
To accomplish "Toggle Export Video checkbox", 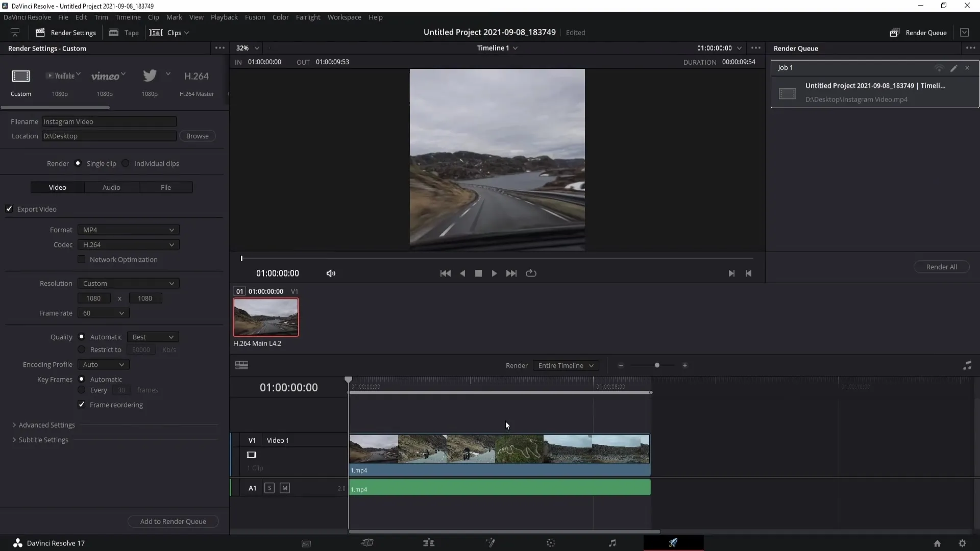I will coord(9,209).
